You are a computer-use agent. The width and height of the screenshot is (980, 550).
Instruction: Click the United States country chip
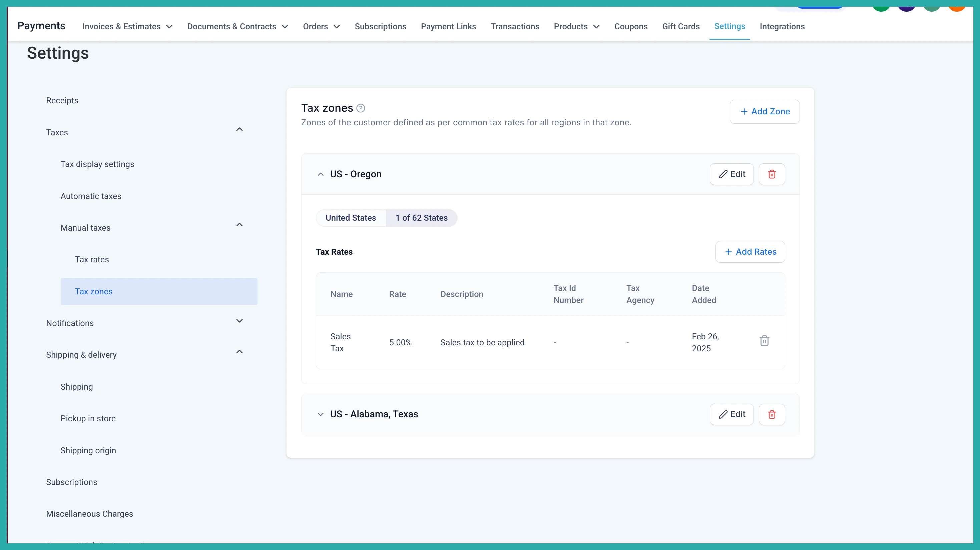[x=350, y=218]
